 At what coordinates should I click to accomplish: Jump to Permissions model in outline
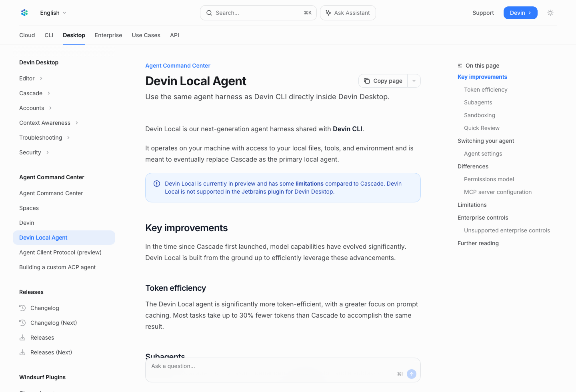(x=489, y=179)
